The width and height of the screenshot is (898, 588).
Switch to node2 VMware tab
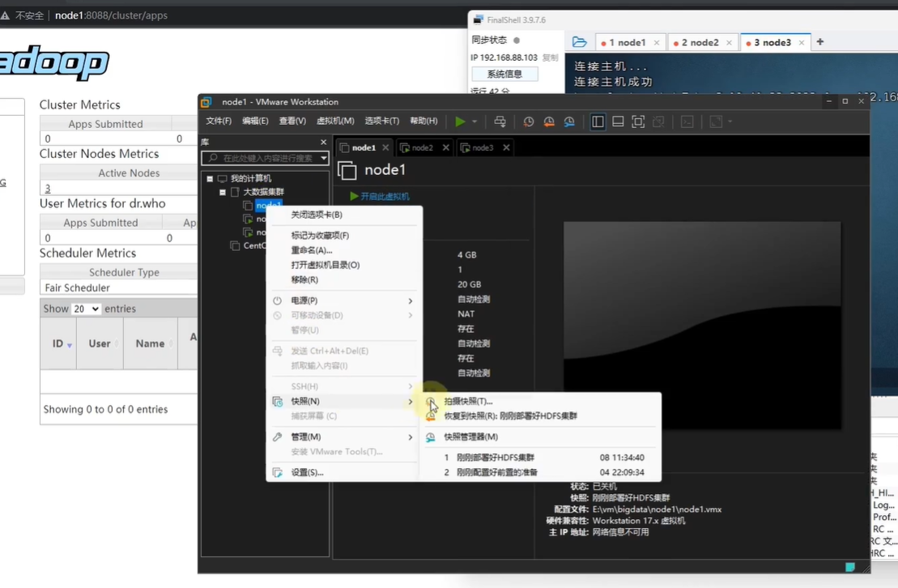tap(422, 148)
